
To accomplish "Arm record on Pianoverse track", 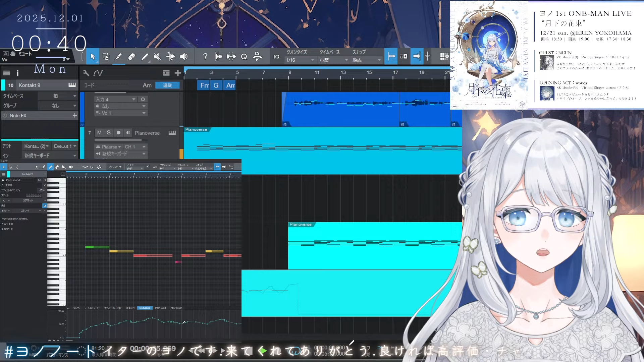I will pos(118,133).
